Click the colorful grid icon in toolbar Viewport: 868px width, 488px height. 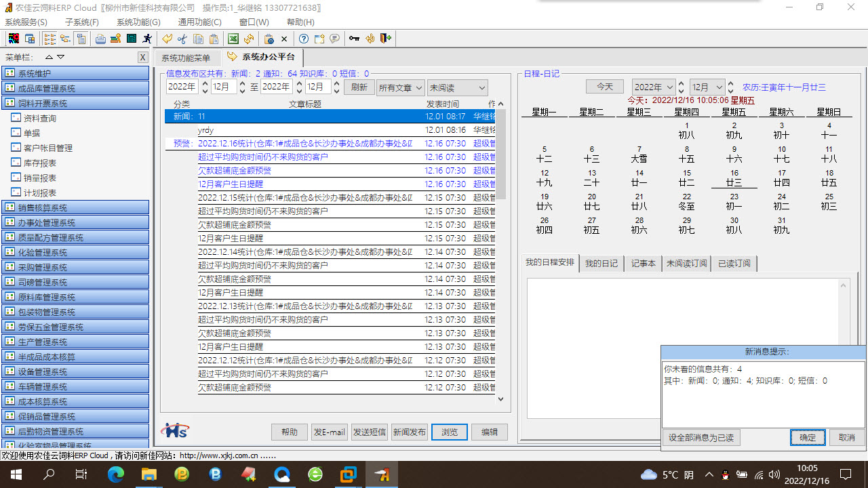click(x=14, y=39)
